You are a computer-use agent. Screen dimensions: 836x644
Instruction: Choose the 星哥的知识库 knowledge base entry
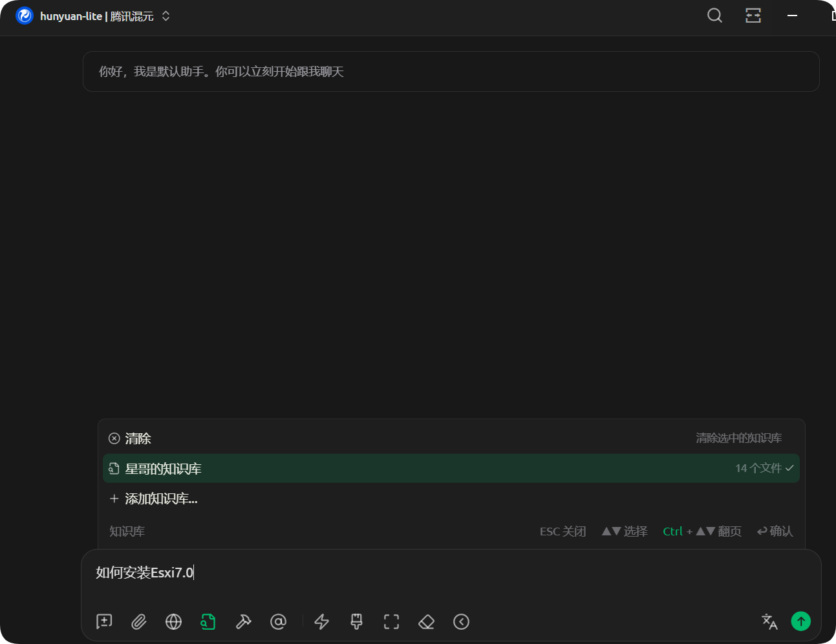[x=451, y=468]
